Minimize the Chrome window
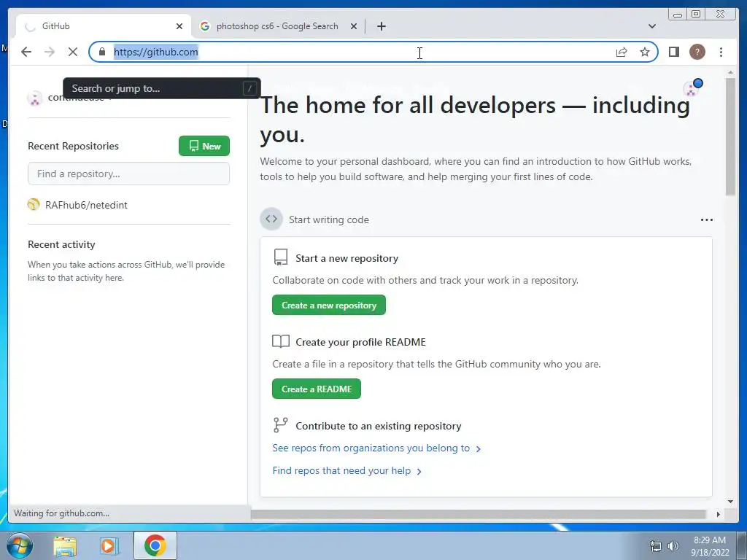Screen dimensions: 747x560 tap(678, 15)
